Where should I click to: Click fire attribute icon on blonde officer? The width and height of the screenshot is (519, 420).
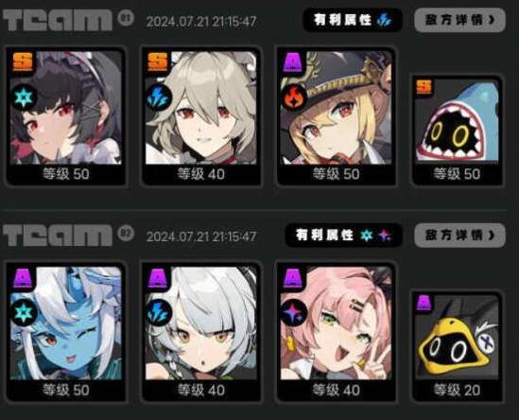(x=294, y=97)
